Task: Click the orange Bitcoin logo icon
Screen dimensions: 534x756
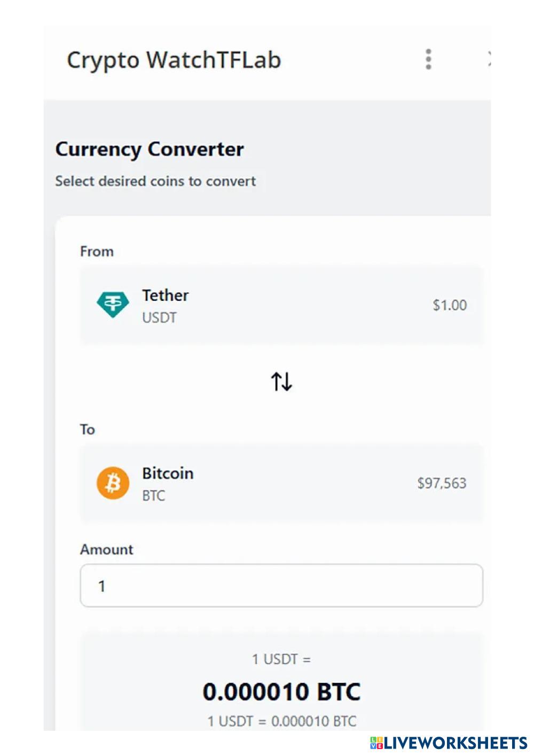Action: click(113, 483)
